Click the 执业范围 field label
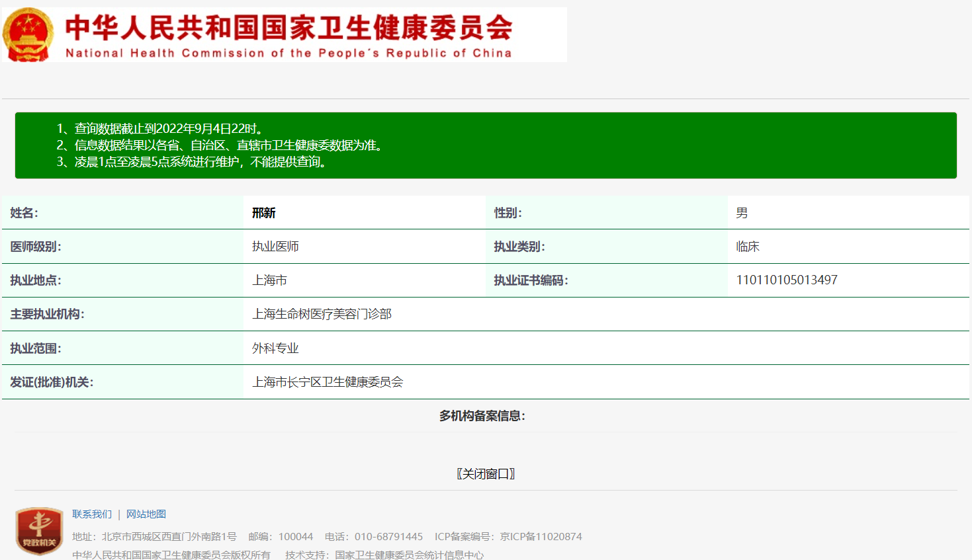The image size is (972, 560). pyautogui.click(x=36, y=348)
